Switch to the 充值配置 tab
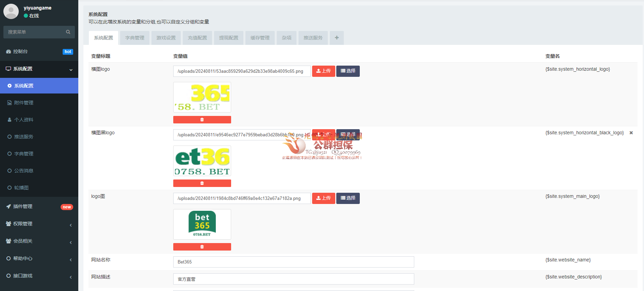 (197, 38)
